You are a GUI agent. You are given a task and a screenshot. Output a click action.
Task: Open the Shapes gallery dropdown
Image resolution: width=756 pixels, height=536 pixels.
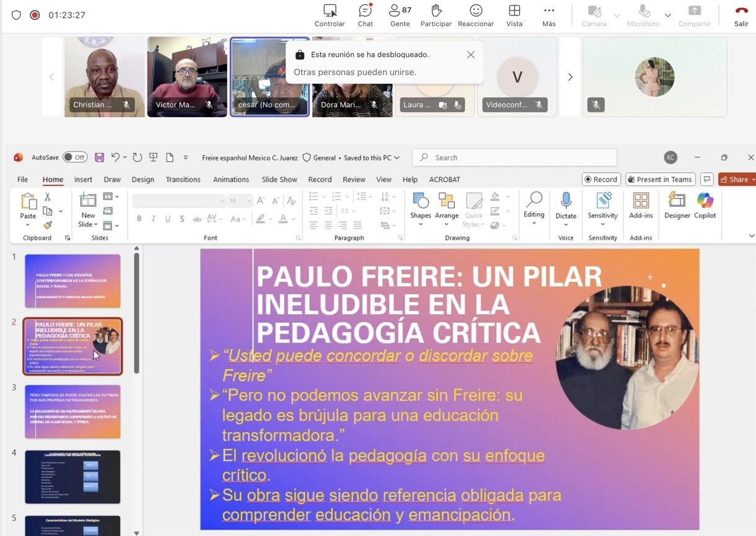[420, 206]
